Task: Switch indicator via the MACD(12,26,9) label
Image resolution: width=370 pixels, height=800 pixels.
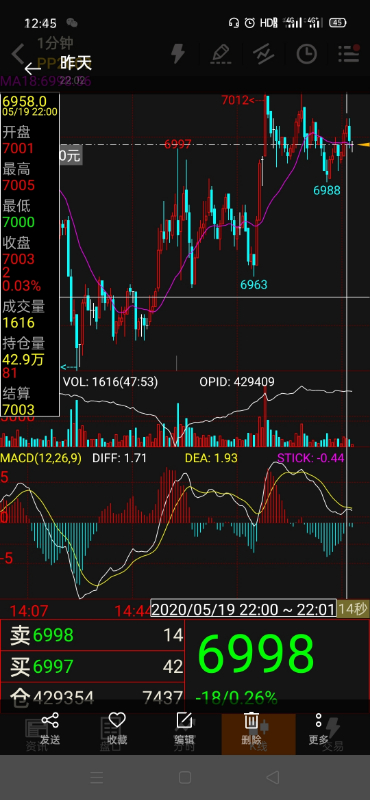Action: coord(41,458)
